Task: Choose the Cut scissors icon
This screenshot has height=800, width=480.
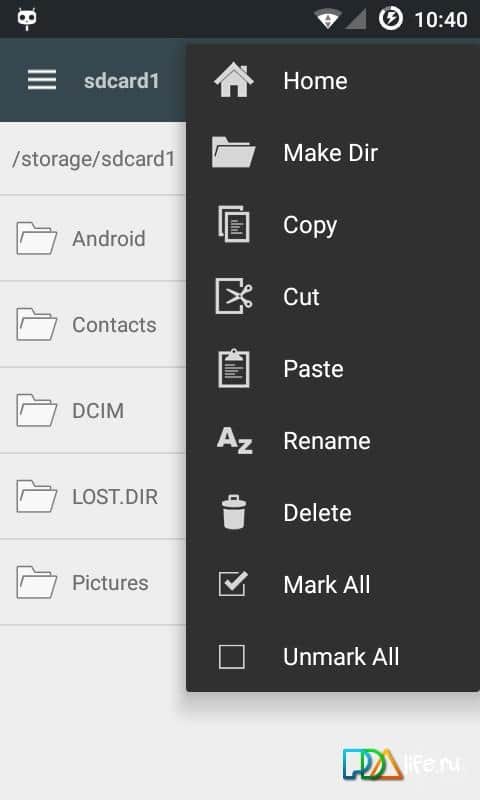Action: (234, 296)
